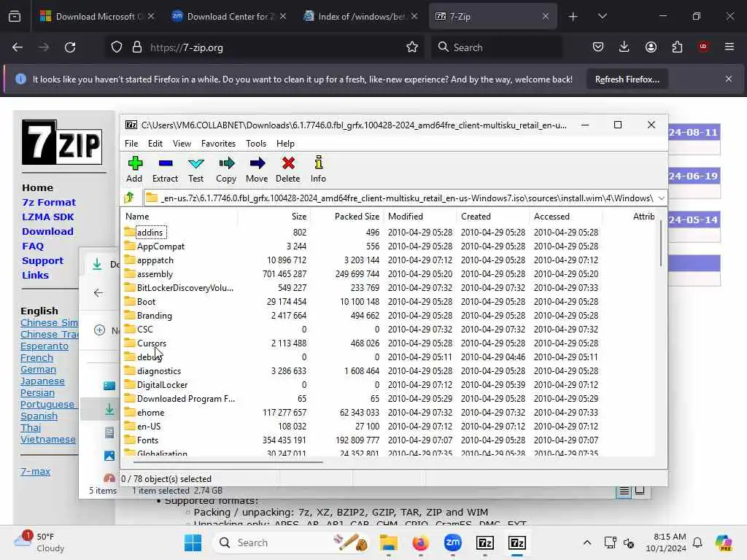This screenshot has height=560, width=747.
Task: Sort by the Packed Size column
Action: coord(347,216)
